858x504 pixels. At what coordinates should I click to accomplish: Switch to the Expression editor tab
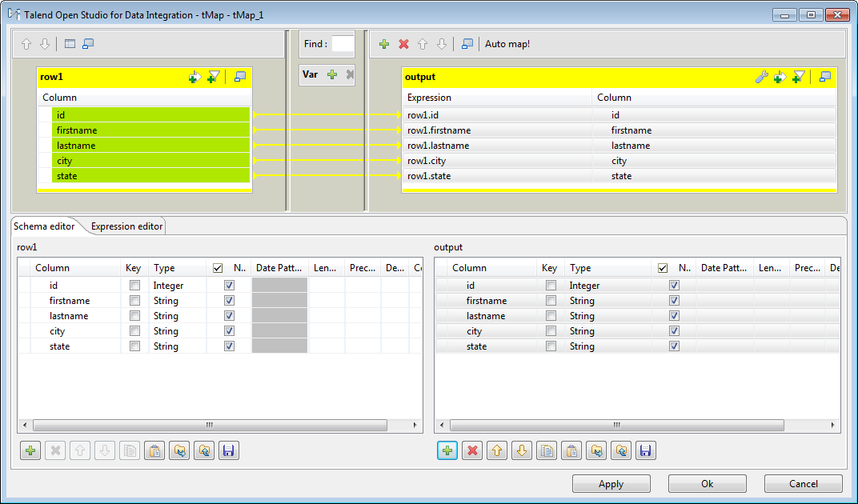click(125, 226)
